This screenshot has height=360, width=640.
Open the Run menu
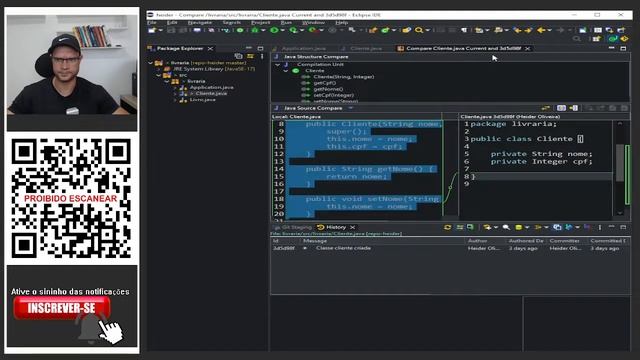point(286,22)
